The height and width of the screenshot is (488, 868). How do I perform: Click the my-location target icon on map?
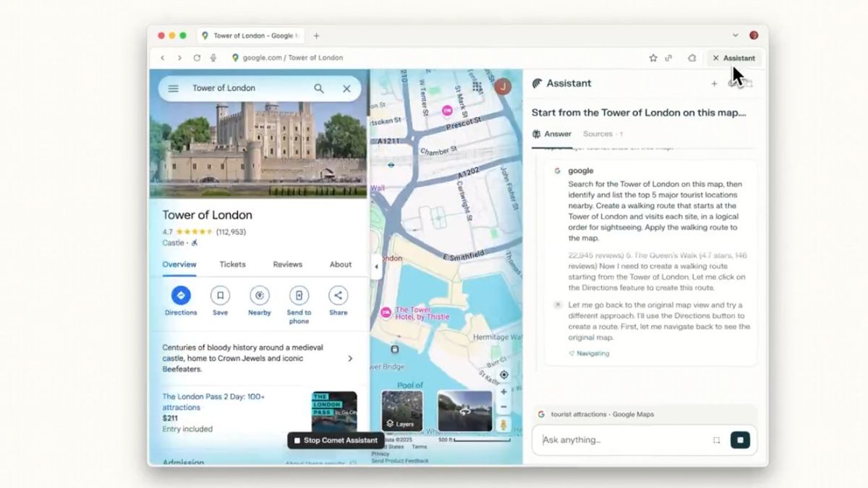tap(504, 374)
